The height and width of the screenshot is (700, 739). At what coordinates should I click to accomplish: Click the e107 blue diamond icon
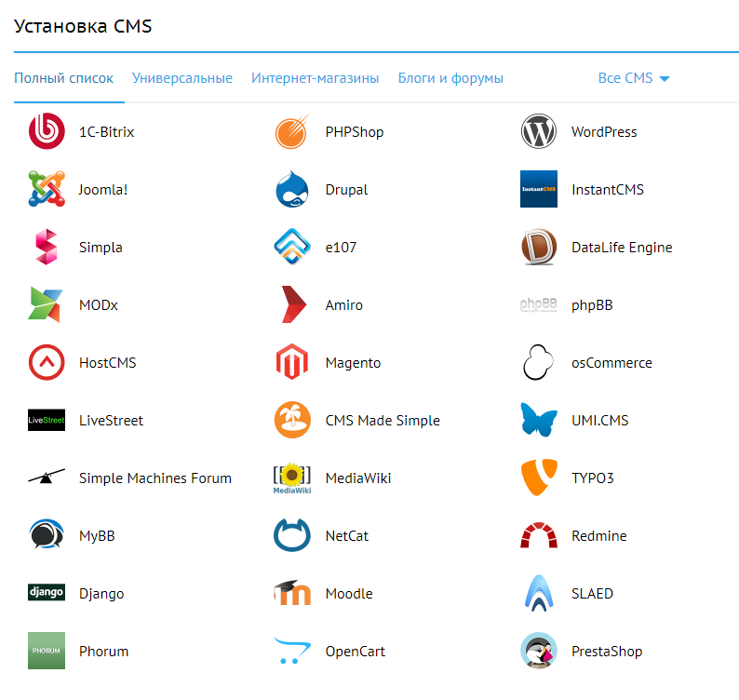pyautogui.click(x=292, y=247)
